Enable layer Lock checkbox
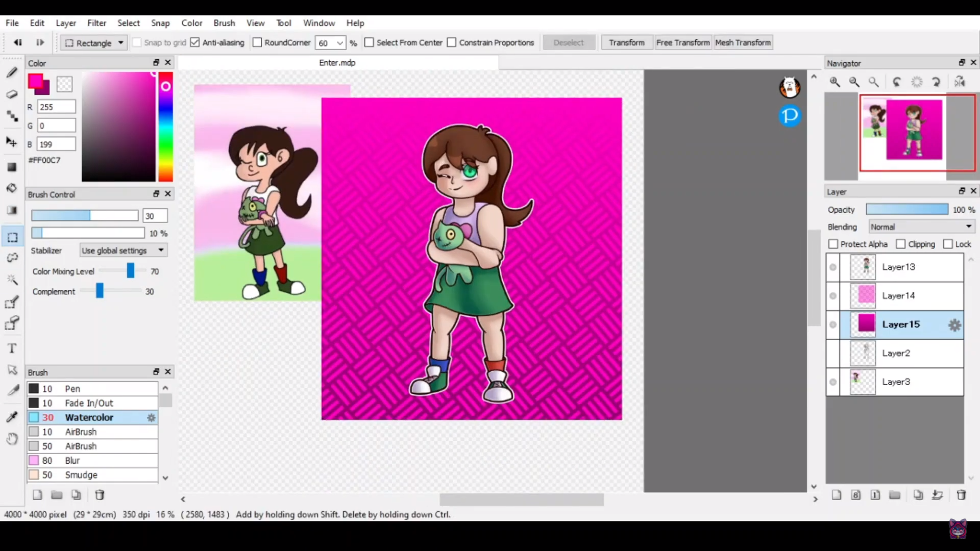This screenshot has width=980, height=551. pyautogui.click(x=948, y=244)
